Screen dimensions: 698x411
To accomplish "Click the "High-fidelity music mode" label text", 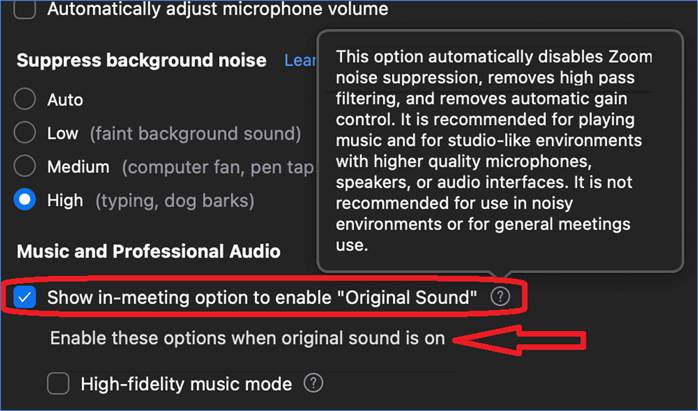I will click(x=186, y=383).
